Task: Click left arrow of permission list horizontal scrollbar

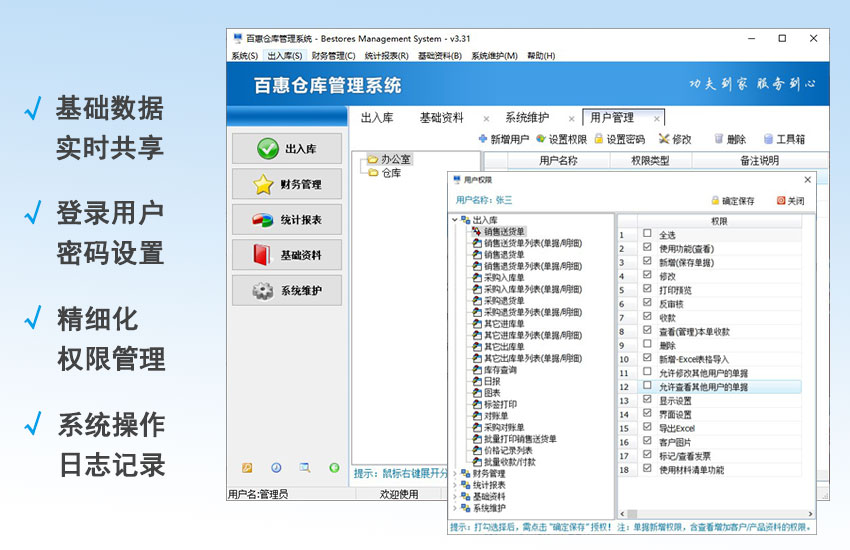Action: click(622, 514)
